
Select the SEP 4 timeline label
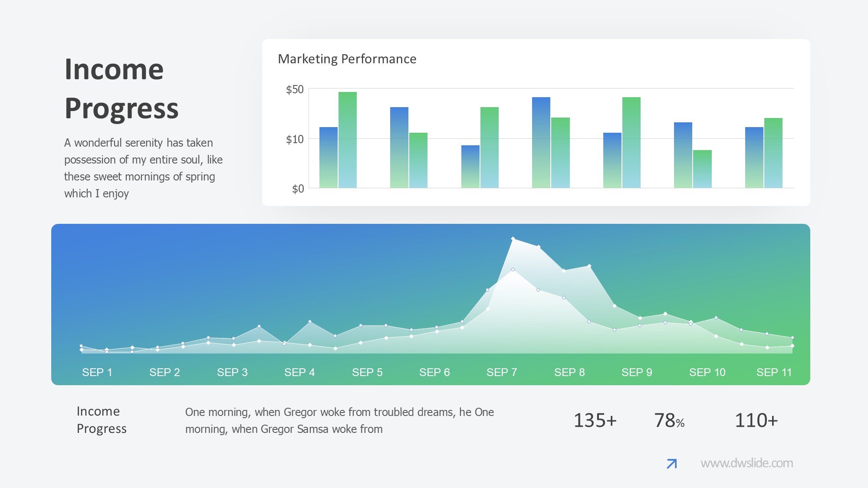[x=299, y=372]
